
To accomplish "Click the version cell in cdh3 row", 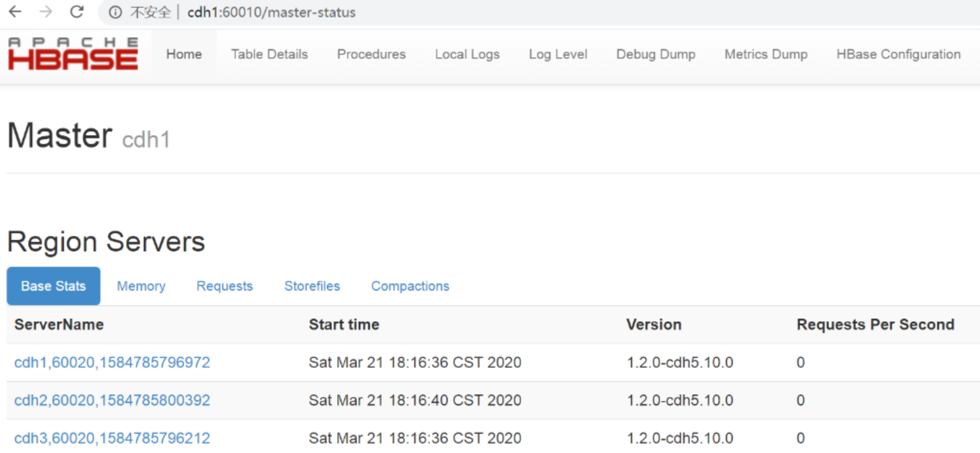I will click(x=679, y=438).
